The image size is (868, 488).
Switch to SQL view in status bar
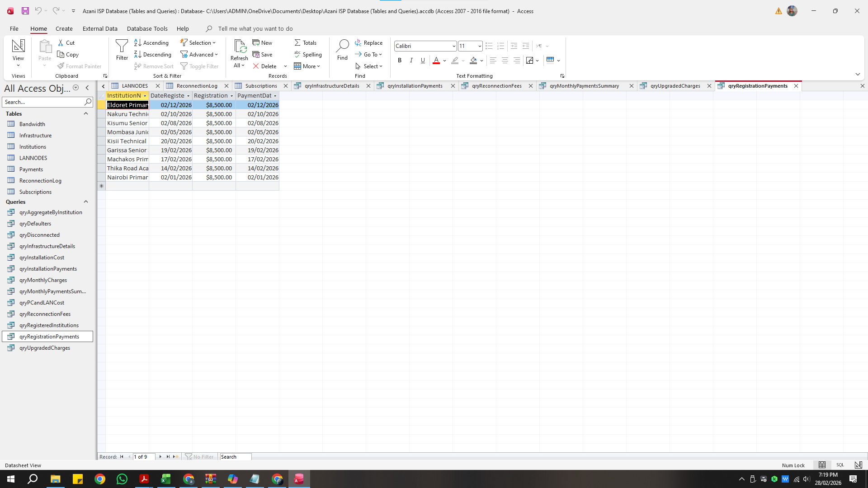click(840, 465)
